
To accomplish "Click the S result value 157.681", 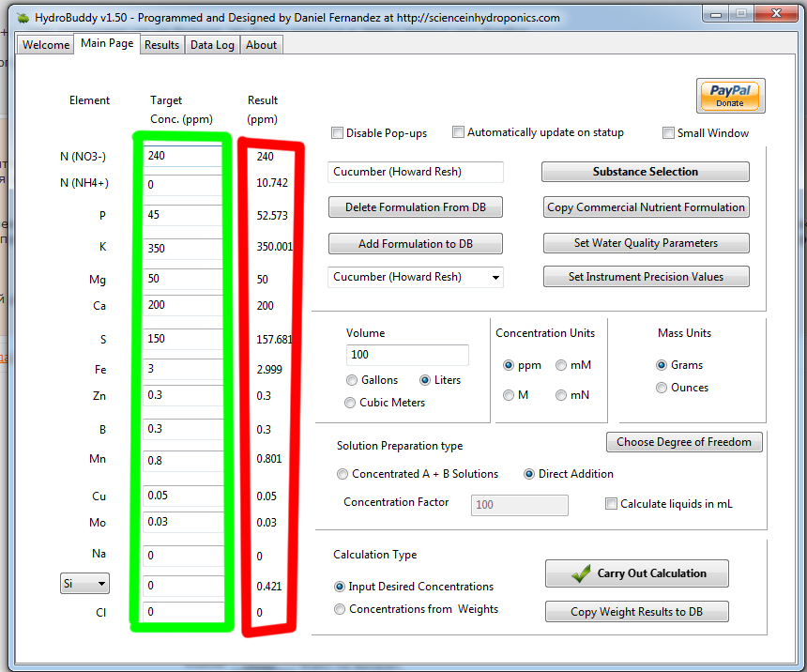I will click(x=274, y=340).
